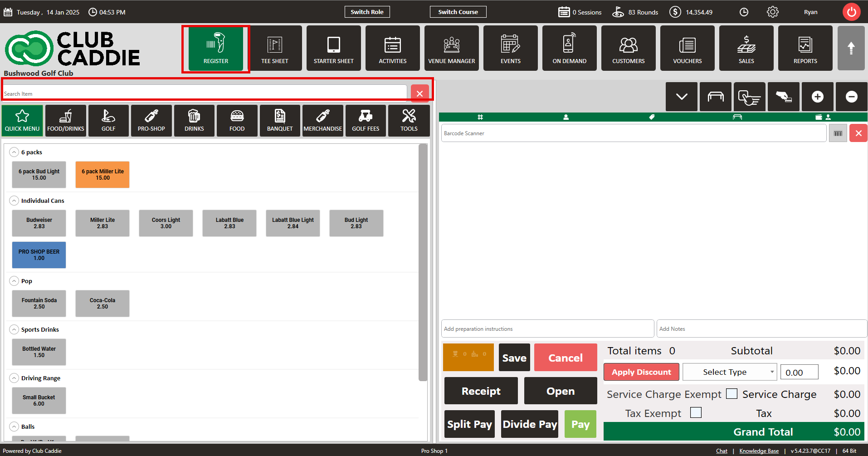Select the Merchandise category tab
868x456 pixels.
(x=323, y=121)
